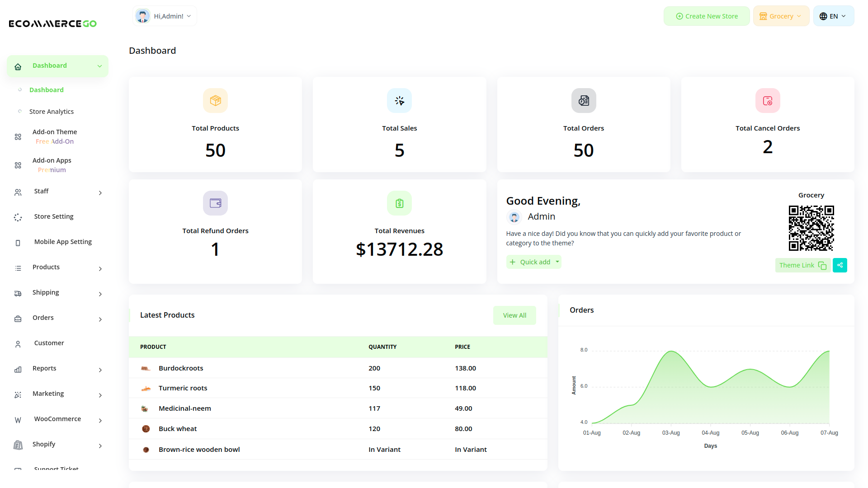The width and height of the screenshot is (868, 488).
Task: Click the WooCommerce logo icon in sidebar
Action: tap(18, 420)
